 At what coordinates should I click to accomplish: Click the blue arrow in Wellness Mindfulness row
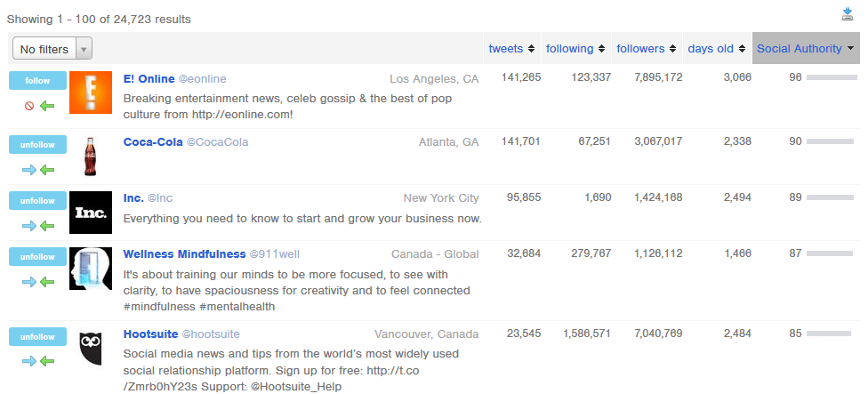click(29, 282)
